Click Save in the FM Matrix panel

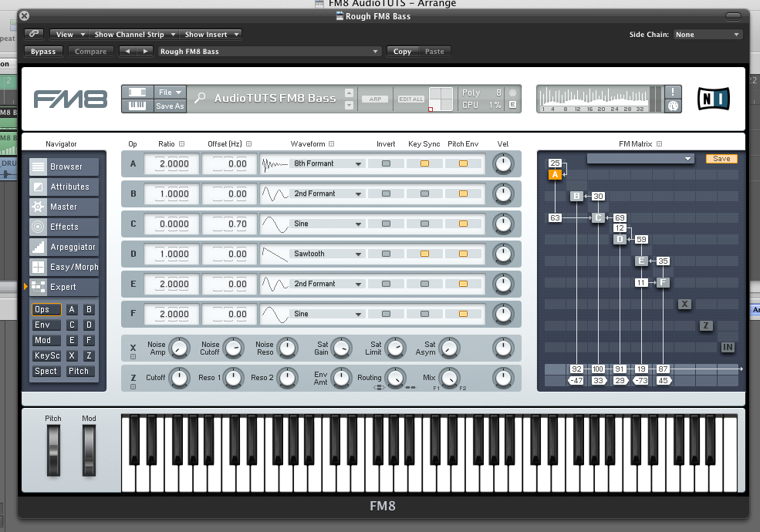721,158
